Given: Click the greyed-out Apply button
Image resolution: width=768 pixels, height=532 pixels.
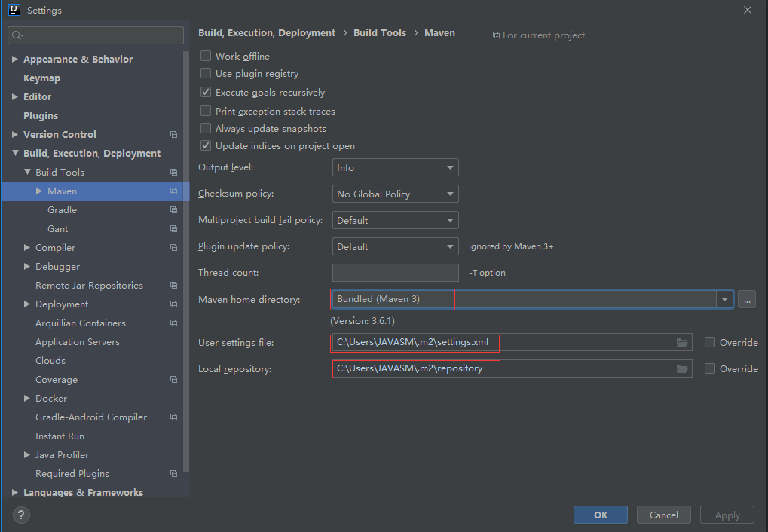Looking at the screenshot, I should click(727, 515).
